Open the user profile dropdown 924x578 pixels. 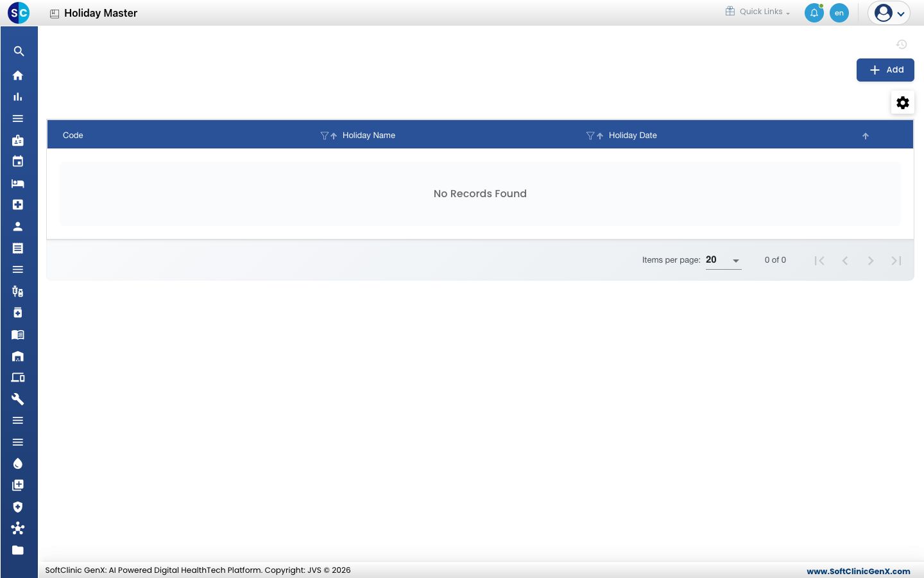pos(889,13)
